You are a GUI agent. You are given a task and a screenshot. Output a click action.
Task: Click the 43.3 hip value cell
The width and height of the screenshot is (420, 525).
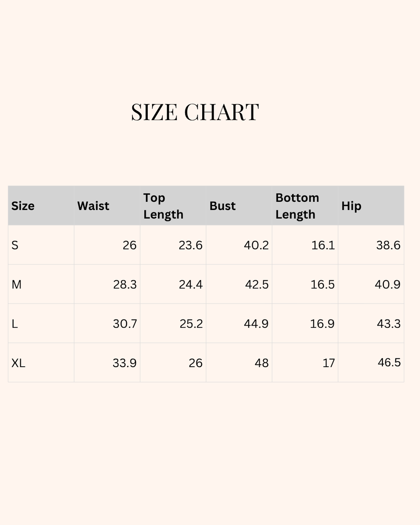point(388,324)
